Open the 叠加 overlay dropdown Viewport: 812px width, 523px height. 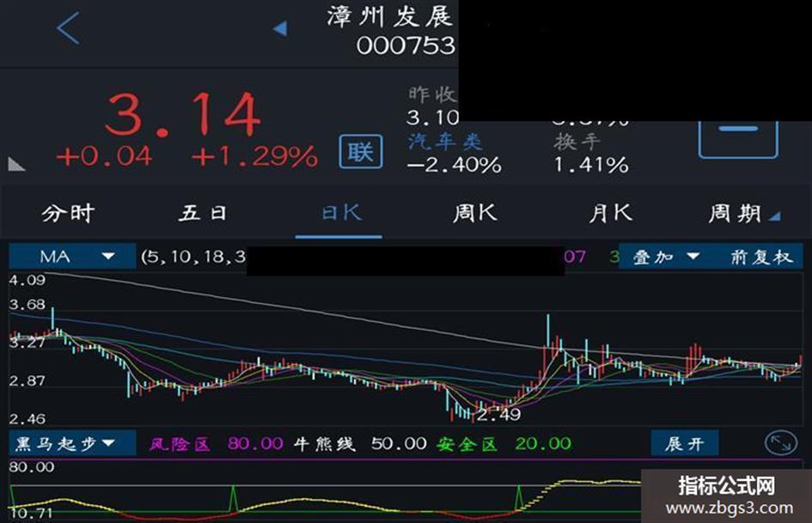coord(665,256)
